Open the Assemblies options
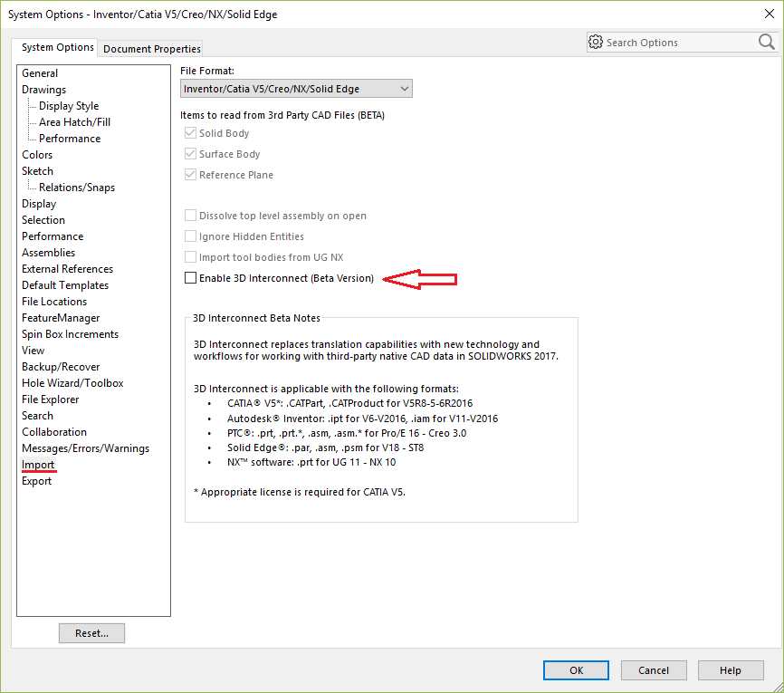The height and width of the screenshot is (693, 784). [x=49, y=253]
